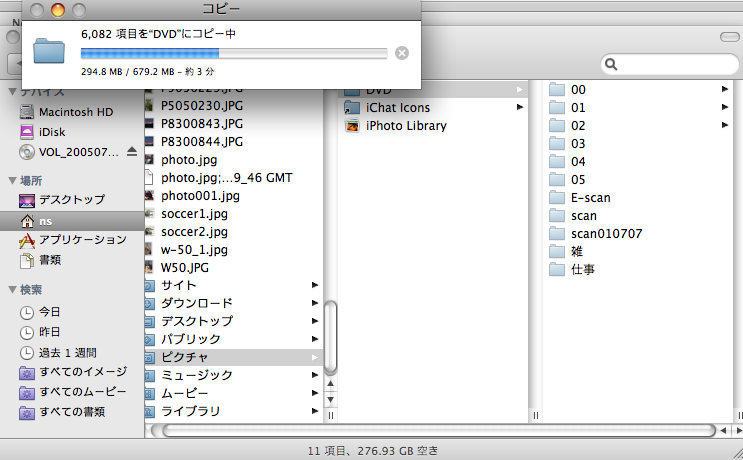Expand arrow next to folder 01
743x460 pixels.
(x=725, y=107)
